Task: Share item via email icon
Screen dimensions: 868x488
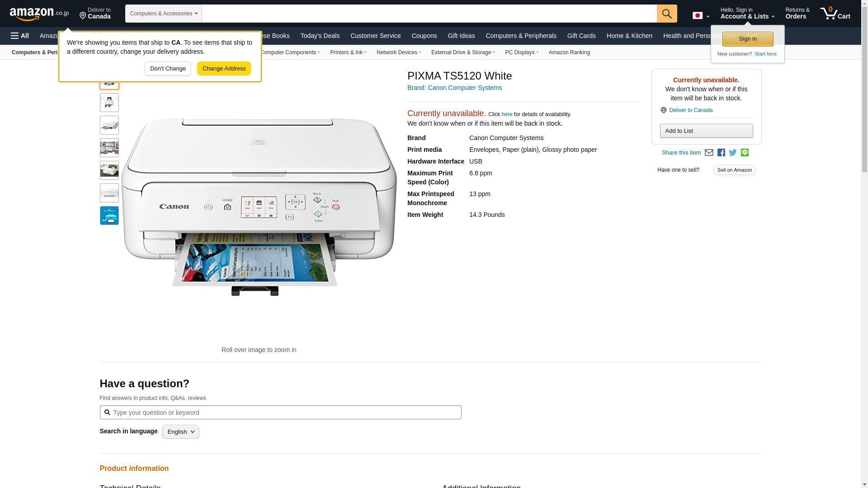Action: click(x=709, y=153)
